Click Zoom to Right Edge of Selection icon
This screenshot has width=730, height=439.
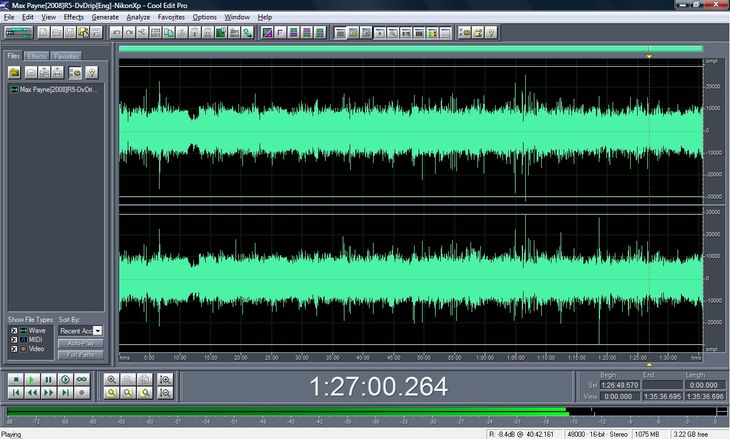[145, 393]
